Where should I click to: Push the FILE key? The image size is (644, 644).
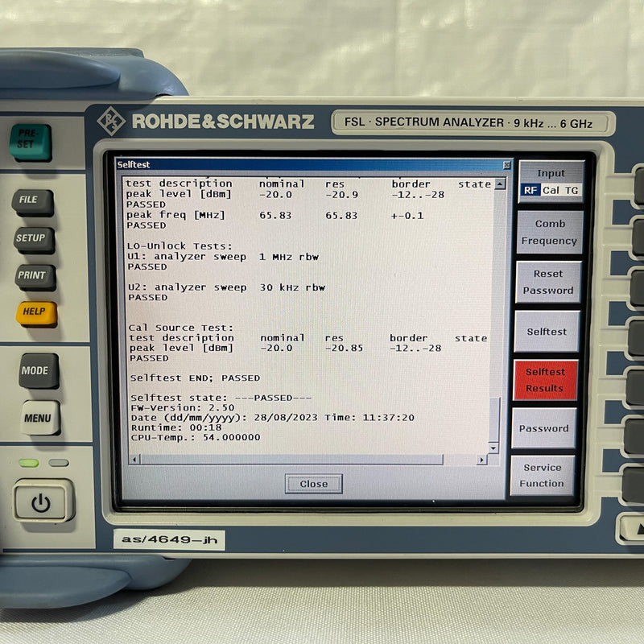pos(32,202)
